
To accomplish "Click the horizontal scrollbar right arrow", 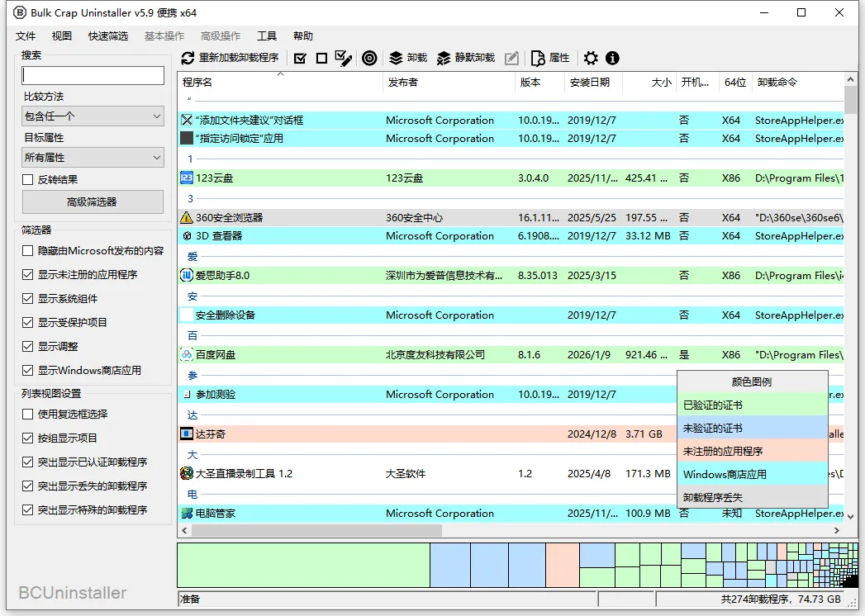I will [836, 530].
